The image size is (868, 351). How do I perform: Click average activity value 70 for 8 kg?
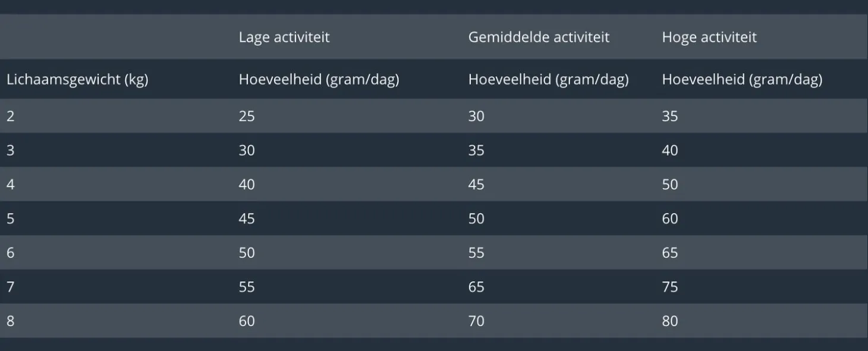tap(476, 321)
